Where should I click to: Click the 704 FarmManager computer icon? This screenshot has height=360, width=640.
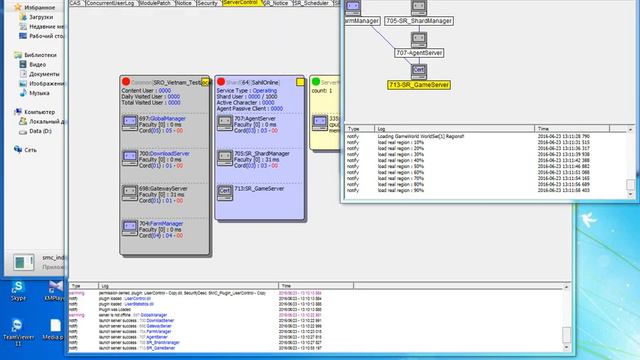pos(130,228)
